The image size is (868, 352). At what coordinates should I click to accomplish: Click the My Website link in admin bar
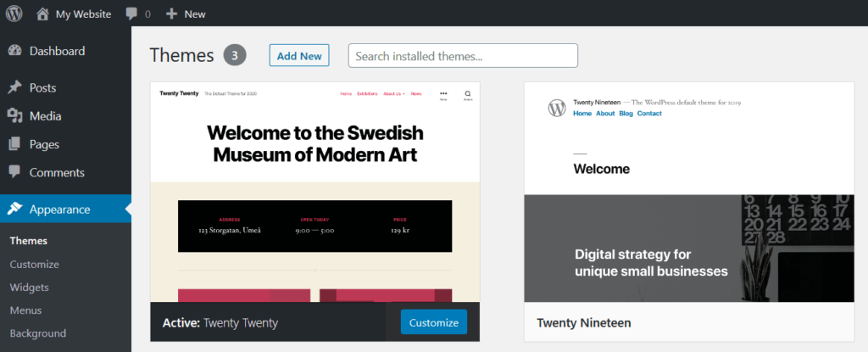[83, 14]
